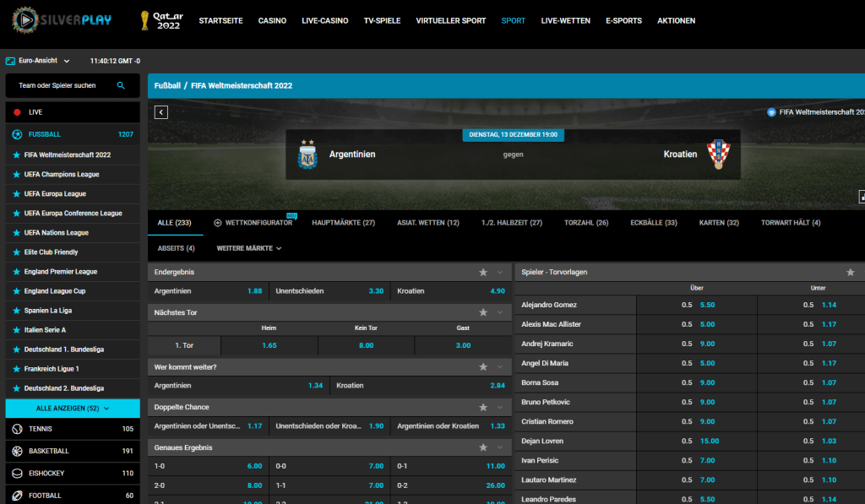Image resolution: width=865 pixels, height=504 pixels.
Task: Click the Fußball breadcrumb link
Action: pyautogui.click(x=167, y=86)
